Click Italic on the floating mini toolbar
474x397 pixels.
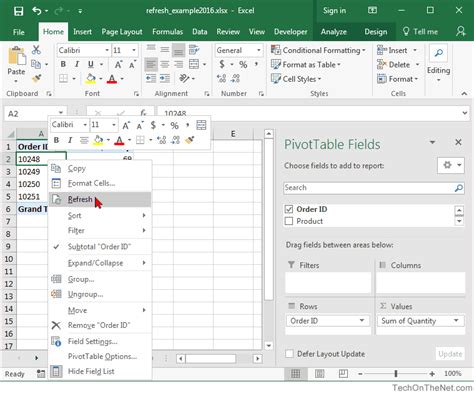70,140
